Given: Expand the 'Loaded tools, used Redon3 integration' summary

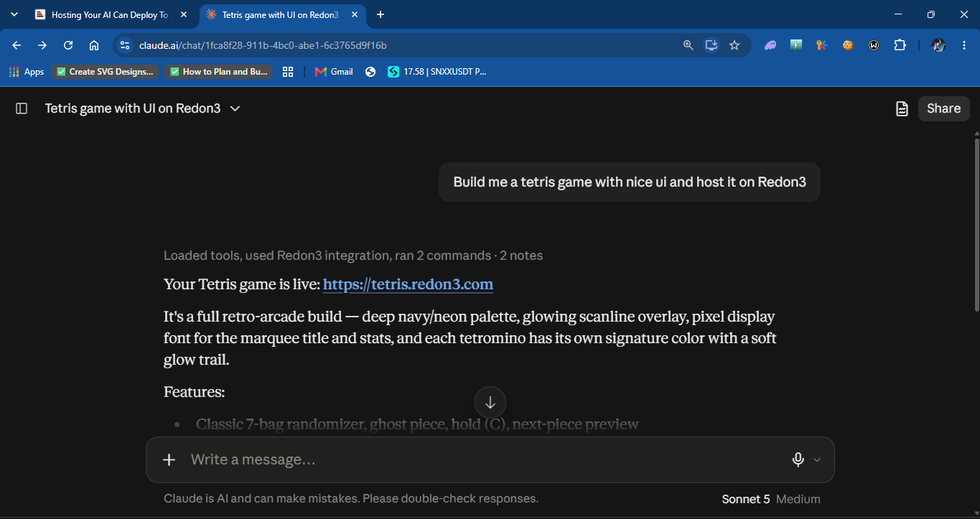Looking at the screenshot, I should tap(353, 256).
